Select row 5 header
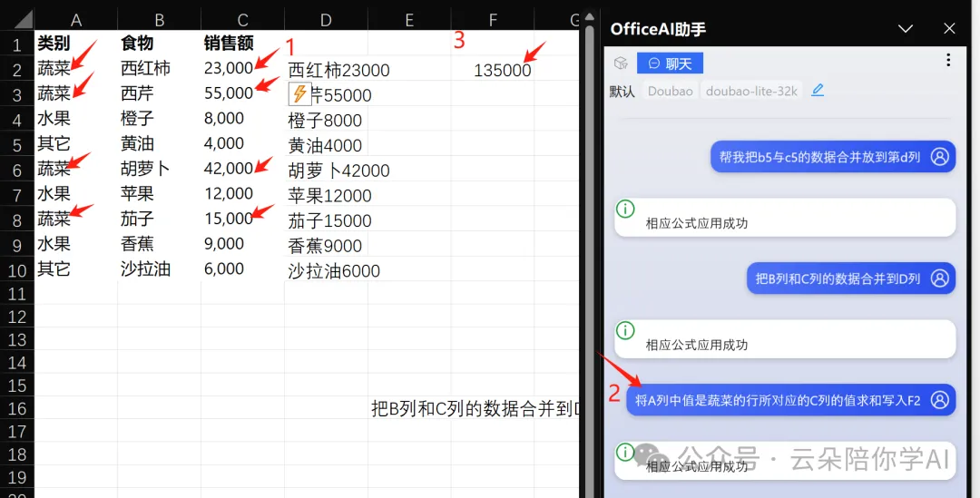This screenshot has height=498, width=980. 17,144
